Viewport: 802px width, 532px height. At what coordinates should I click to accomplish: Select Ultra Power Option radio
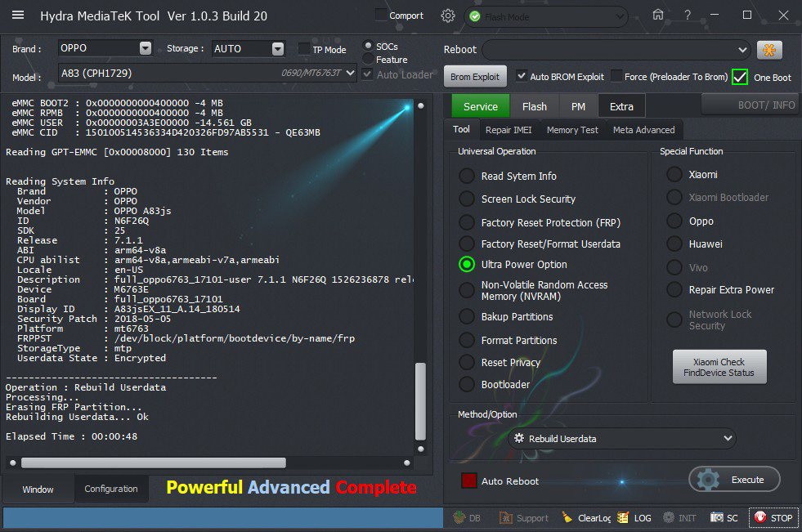467,264
